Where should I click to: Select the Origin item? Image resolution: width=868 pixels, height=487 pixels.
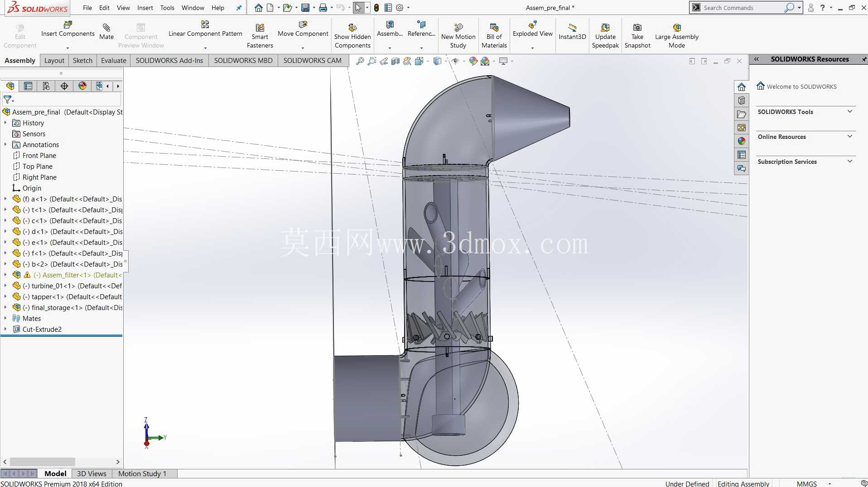32,188
